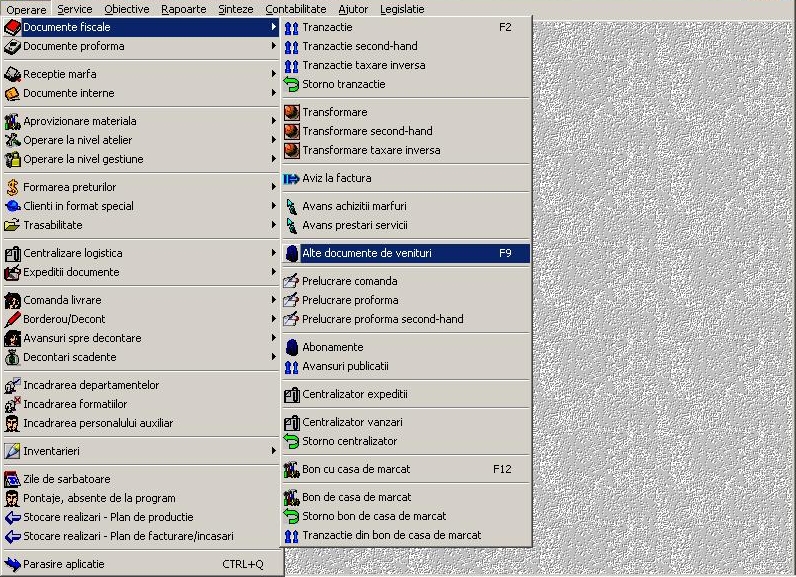
Task: Open the Contabilitate menu
Action: [x=295, y=9]
